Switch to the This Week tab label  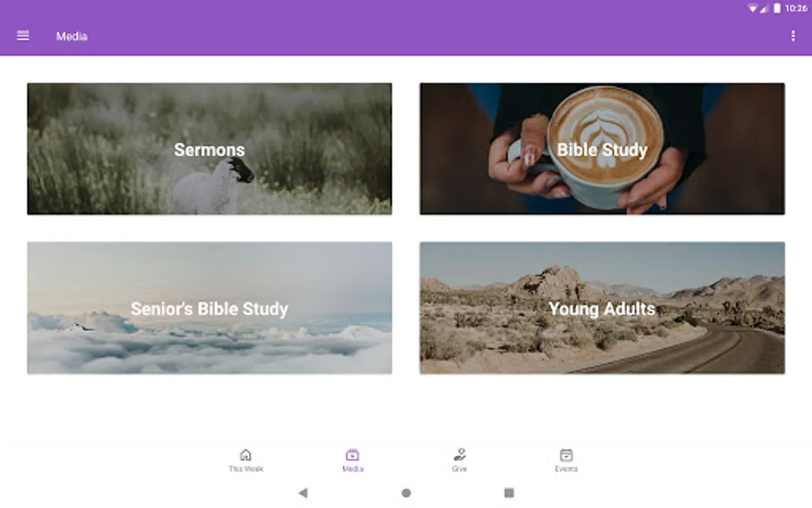tap(245, 468)
